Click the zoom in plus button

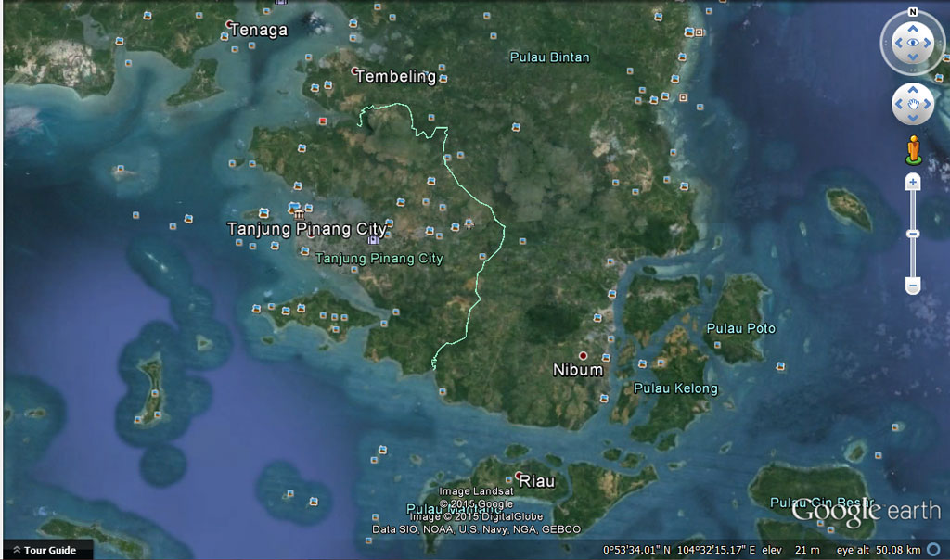tap(913, 182)
